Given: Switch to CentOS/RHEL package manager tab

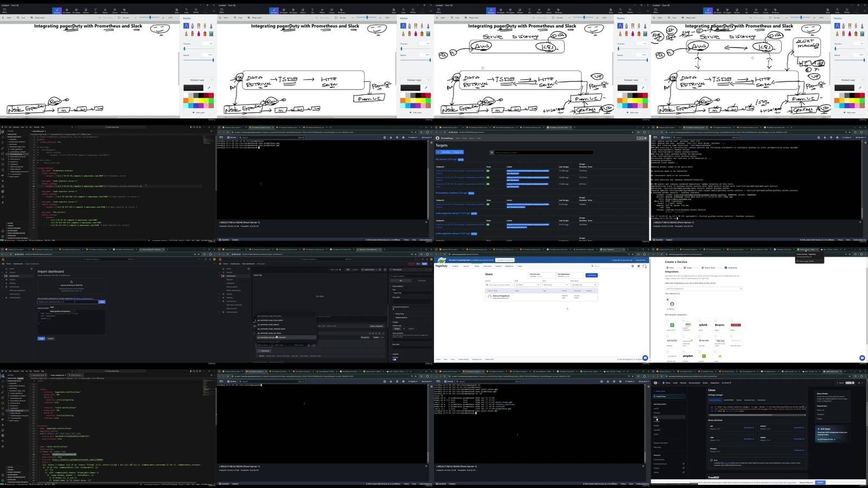Looking at the screenshot, I should point(727,400).
